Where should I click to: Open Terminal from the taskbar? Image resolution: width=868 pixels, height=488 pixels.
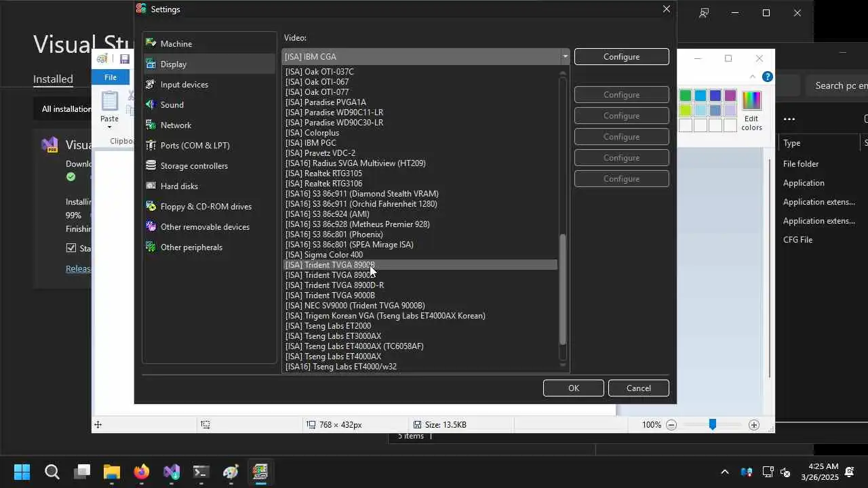pos(201,472)
